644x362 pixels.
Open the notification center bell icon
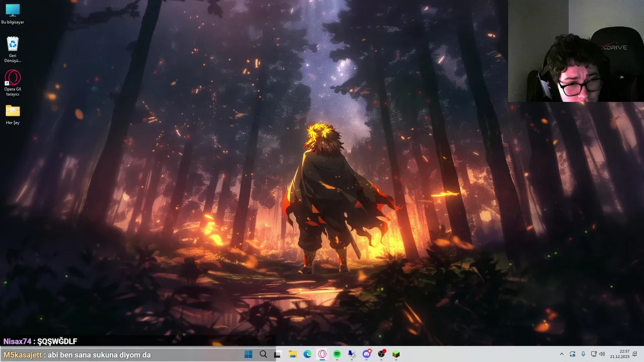(x=635, y=354)
